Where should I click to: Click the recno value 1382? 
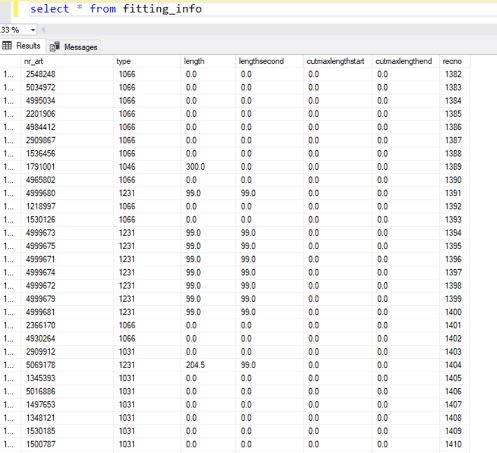pyautogui.click(x=453, y=74)
